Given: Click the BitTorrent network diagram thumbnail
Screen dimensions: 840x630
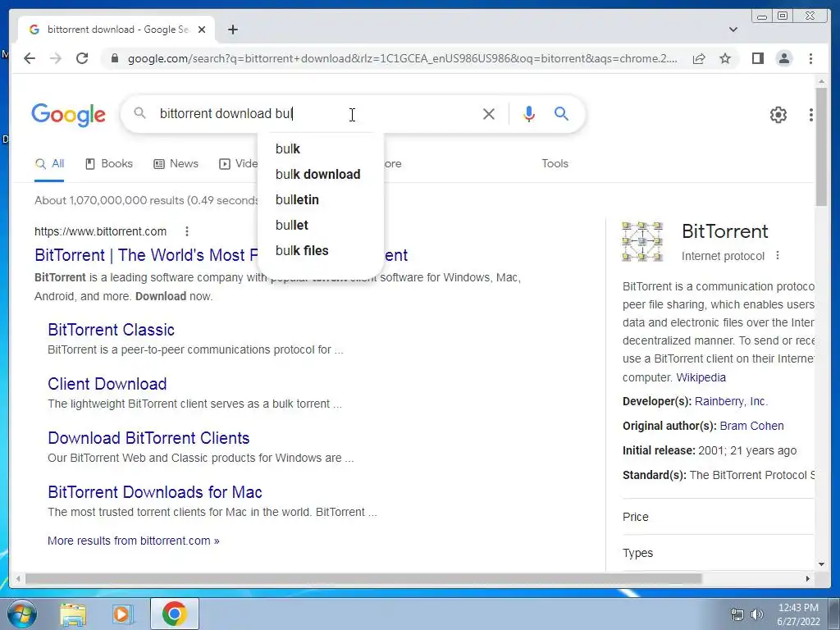Looking at the screenshot, I should (x=642, y=241).
